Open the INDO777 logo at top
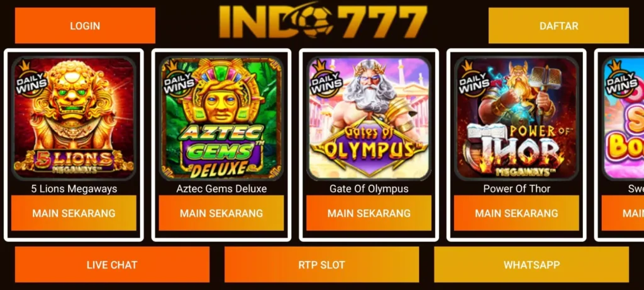The height and width of the screenshot is (290, 644). [323, 21]
